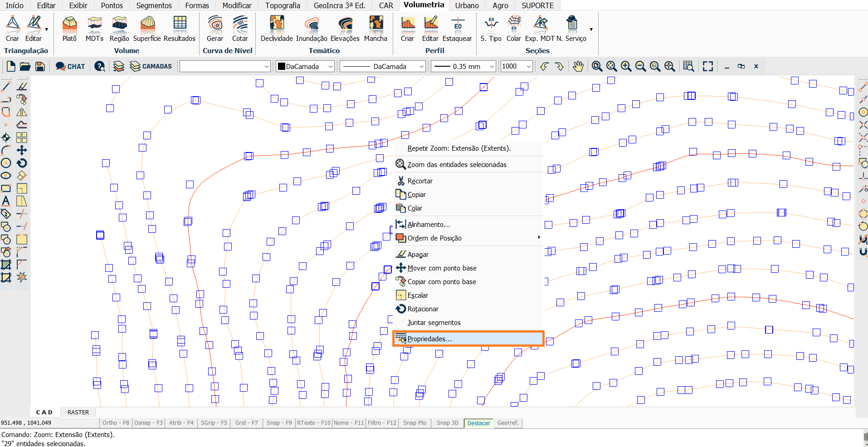868x447 pixels.
Task: Toggle Grid - F7 in status bar
Action: click(246, 423)
